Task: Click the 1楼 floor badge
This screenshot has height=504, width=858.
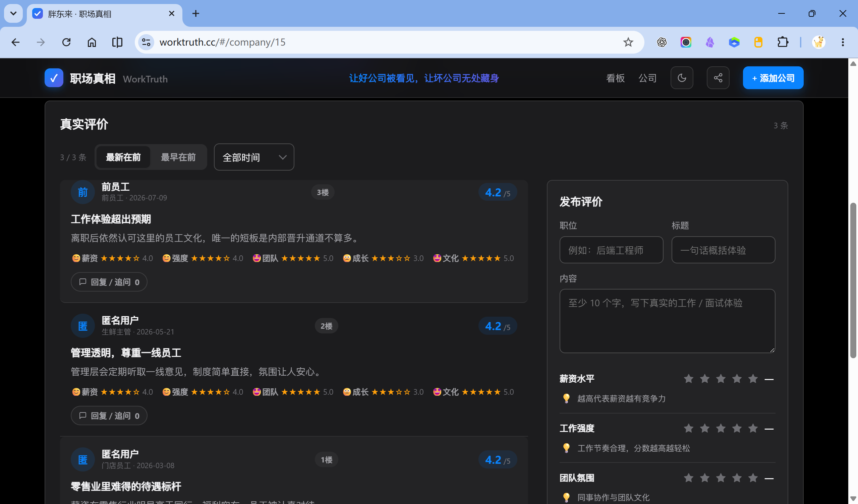Action: [x=326, y=460]
